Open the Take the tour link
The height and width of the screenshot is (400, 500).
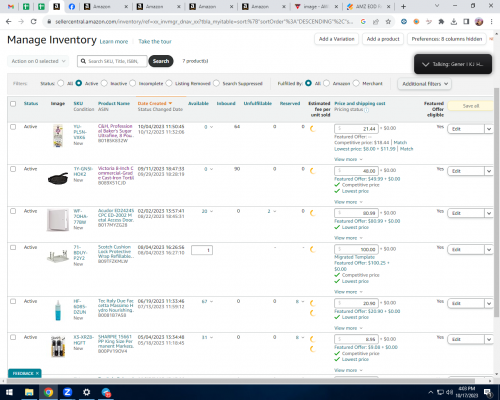coord(155,42)
